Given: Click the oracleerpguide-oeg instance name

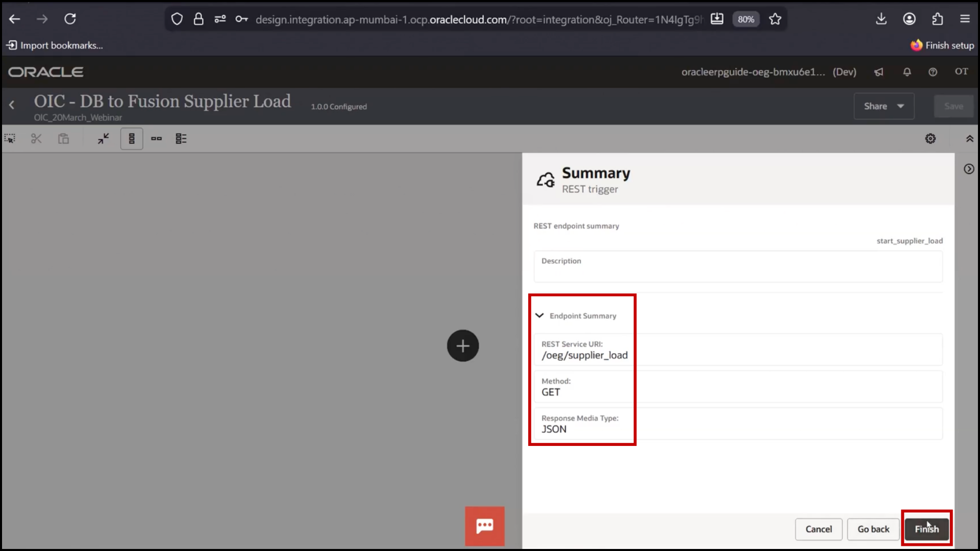Looking at the screenshot, I should click(753, 72).
